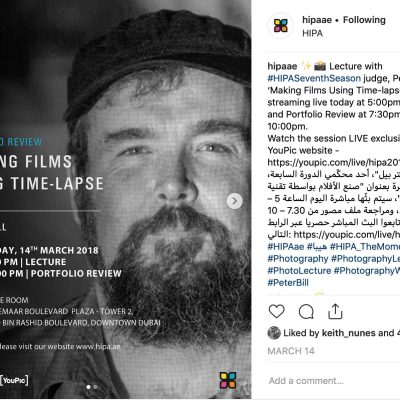This screenshot has width=400, height=400.
Task: Open the #PeterBill hashtag
Action: pos(288,283)
